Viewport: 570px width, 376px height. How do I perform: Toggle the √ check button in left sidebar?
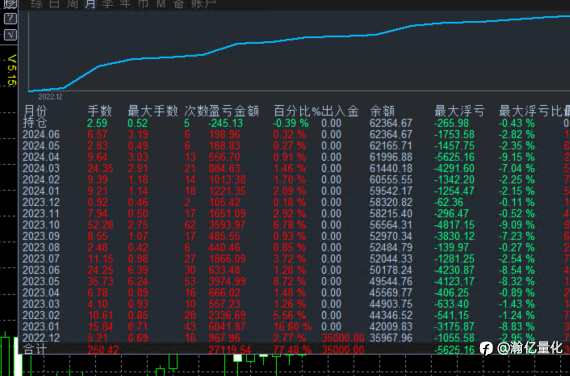10,35
